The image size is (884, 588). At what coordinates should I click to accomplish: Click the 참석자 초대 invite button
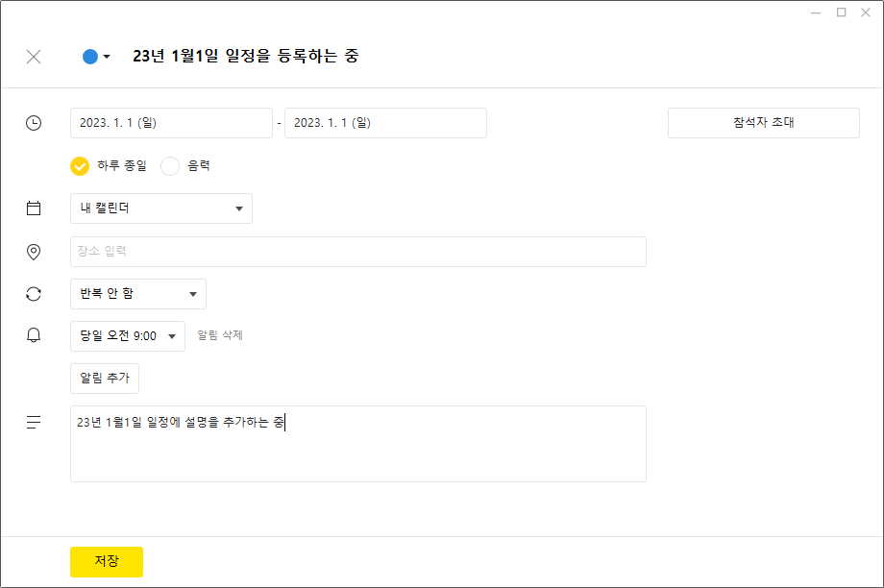[764, 123]
